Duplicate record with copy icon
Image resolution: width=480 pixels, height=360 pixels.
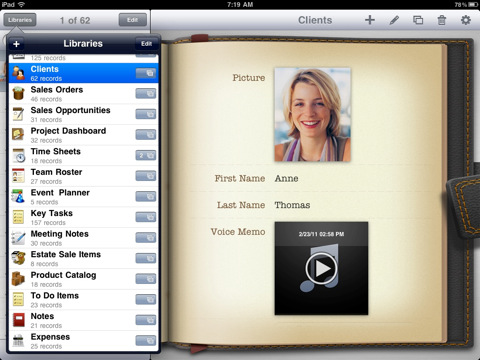coord(418,20)
